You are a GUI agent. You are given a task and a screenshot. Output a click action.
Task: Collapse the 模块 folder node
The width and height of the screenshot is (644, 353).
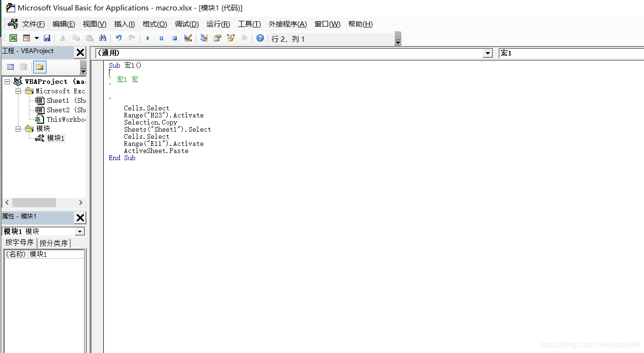tap(18, 128)
